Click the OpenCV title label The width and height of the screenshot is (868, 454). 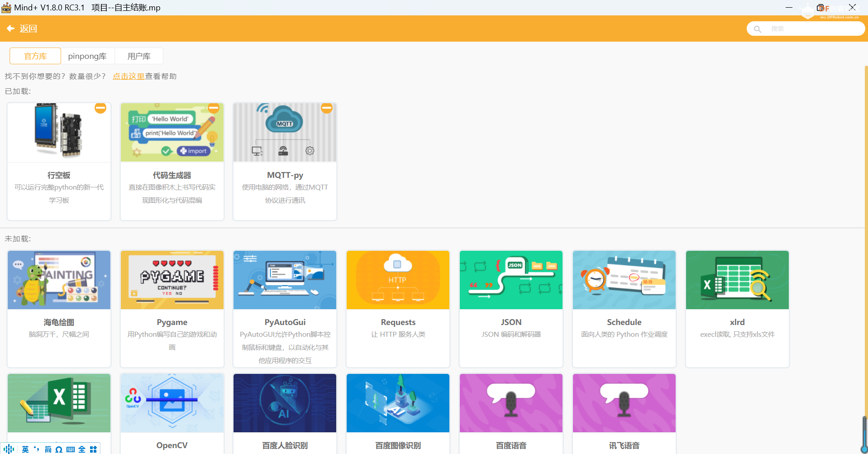(172, 445)
